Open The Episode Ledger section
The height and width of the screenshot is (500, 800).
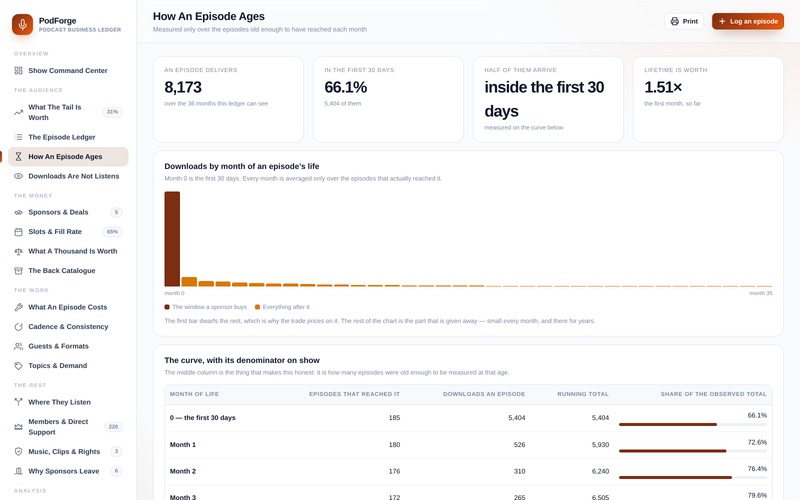68,137
